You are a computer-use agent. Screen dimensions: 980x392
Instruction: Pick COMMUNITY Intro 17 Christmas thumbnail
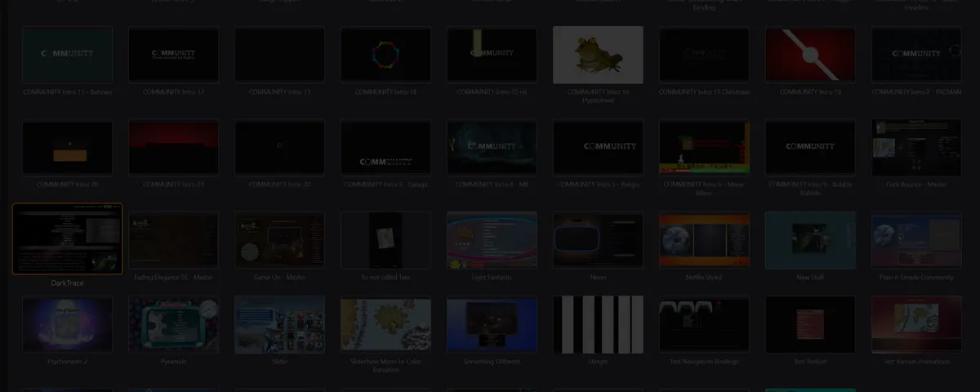pyautogui.click(x=704, y=55)
